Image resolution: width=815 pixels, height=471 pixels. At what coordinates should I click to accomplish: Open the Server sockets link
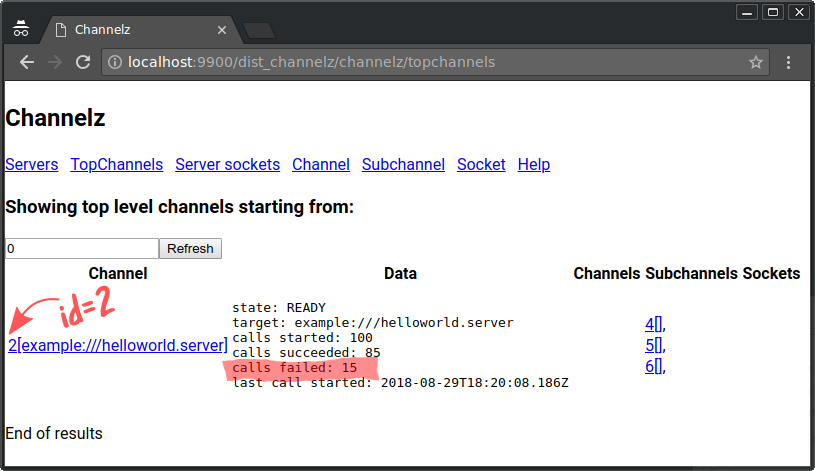227,164
